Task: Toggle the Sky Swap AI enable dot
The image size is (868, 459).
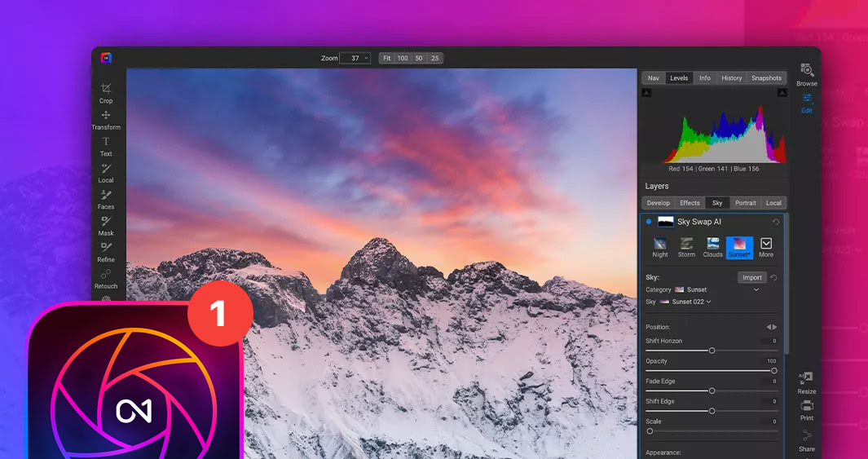Action: tap(649, 222)
